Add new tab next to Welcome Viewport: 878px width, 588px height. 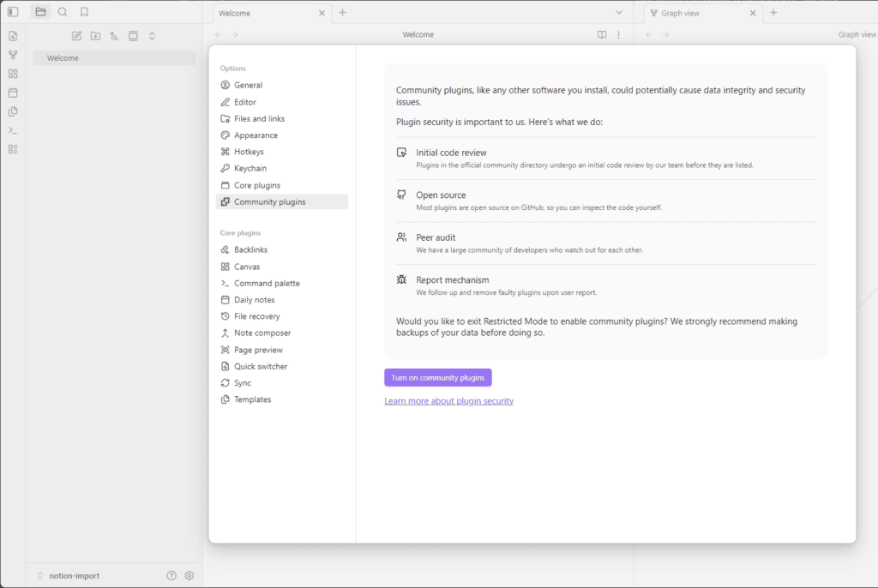click(x=343, y=12)
